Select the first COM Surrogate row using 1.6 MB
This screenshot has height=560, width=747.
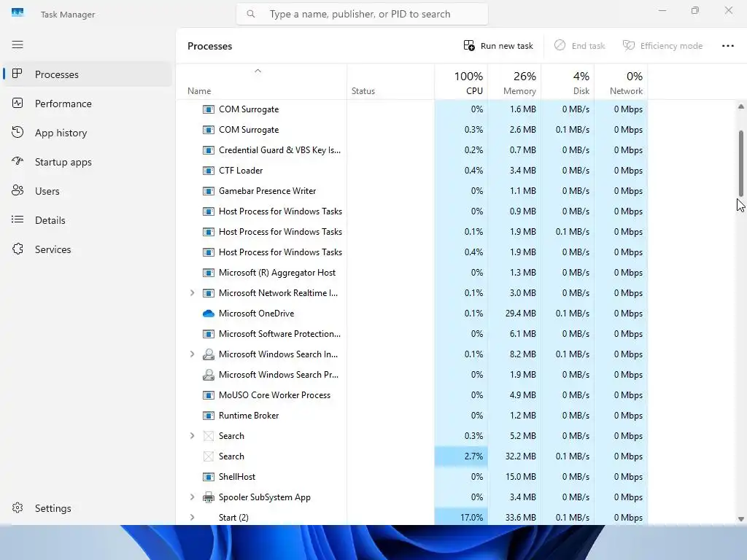(x=412, y=109)
